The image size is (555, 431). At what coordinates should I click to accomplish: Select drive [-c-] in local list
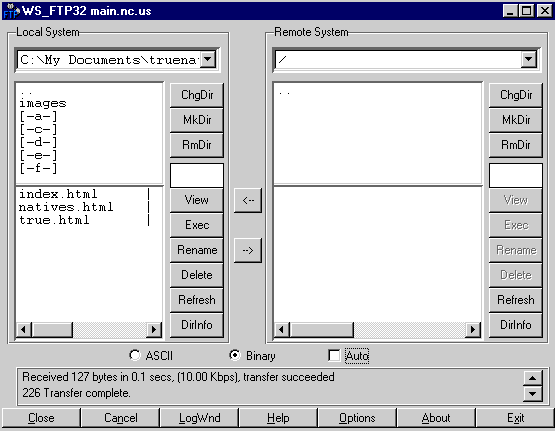pyautogui.click(x=38, y=130)
